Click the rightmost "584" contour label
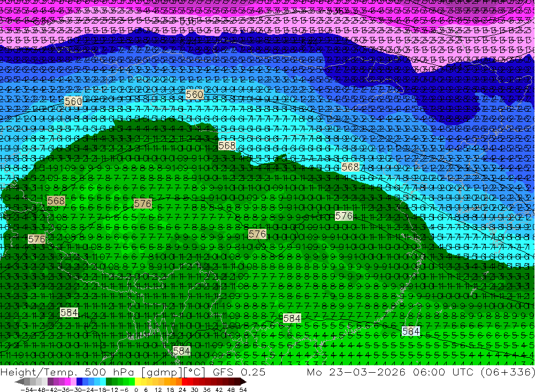This screenshot has width=535, height=392. coord(411,331)
